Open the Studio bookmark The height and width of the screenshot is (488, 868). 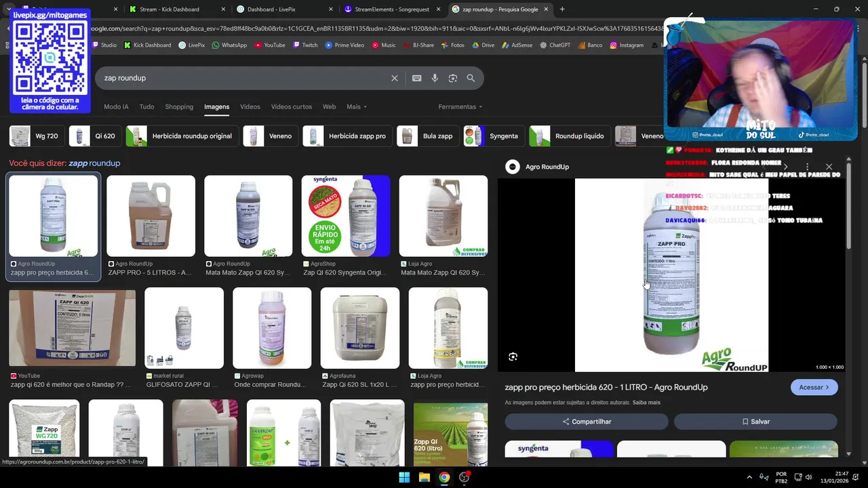[x=104, y=45]
